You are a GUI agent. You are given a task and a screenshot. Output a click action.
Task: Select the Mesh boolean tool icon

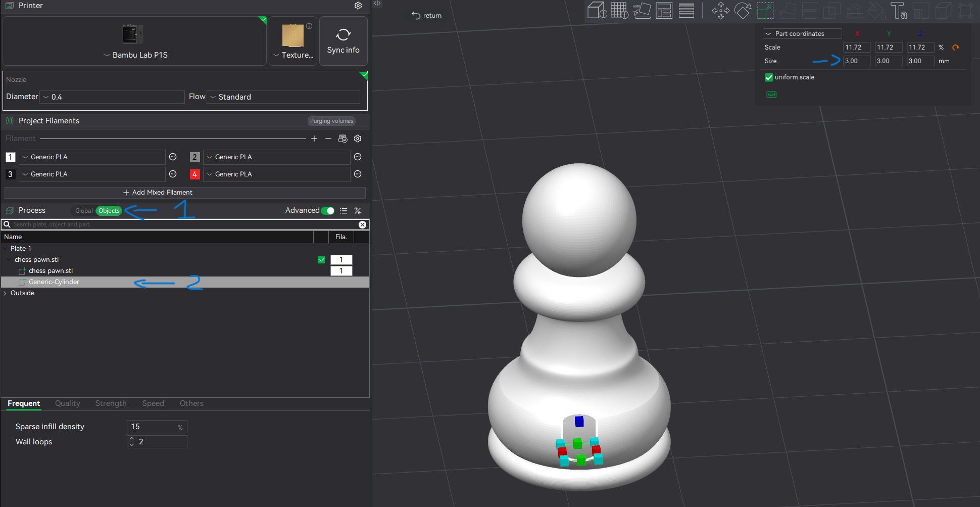tap(831, 10)
